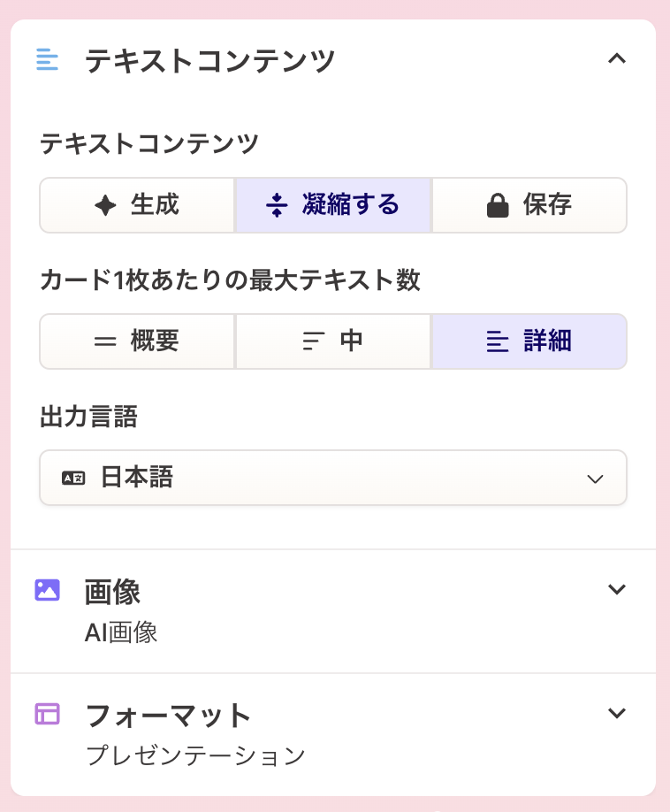
Task: Expand the 画像 section chevron
Action: coord(617,589)
